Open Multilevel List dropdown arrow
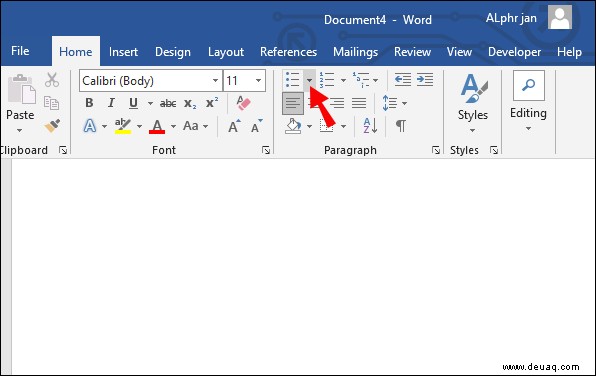This screenshot has width=596, height=376. pyautogui.click(x=376, y=80)
